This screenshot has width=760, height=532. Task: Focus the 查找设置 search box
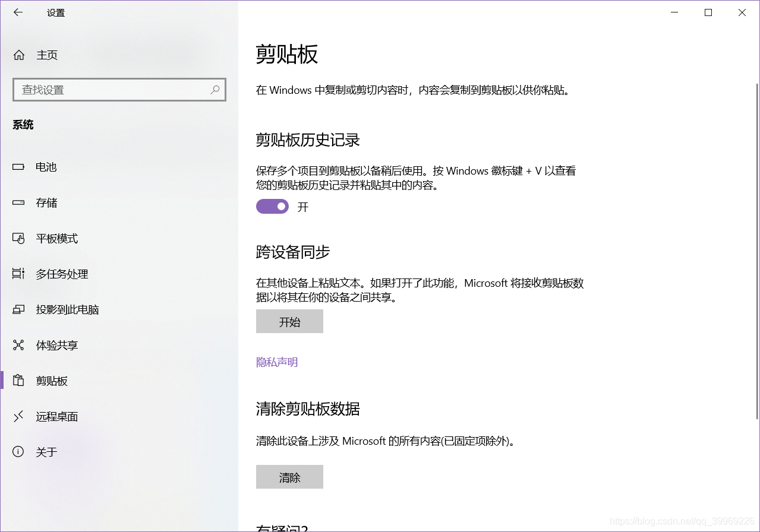(x=119, y=90)
